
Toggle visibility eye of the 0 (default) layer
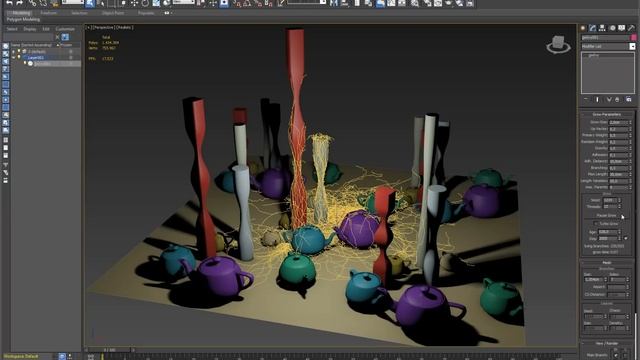pyautogui.click(x=18, y=51)
